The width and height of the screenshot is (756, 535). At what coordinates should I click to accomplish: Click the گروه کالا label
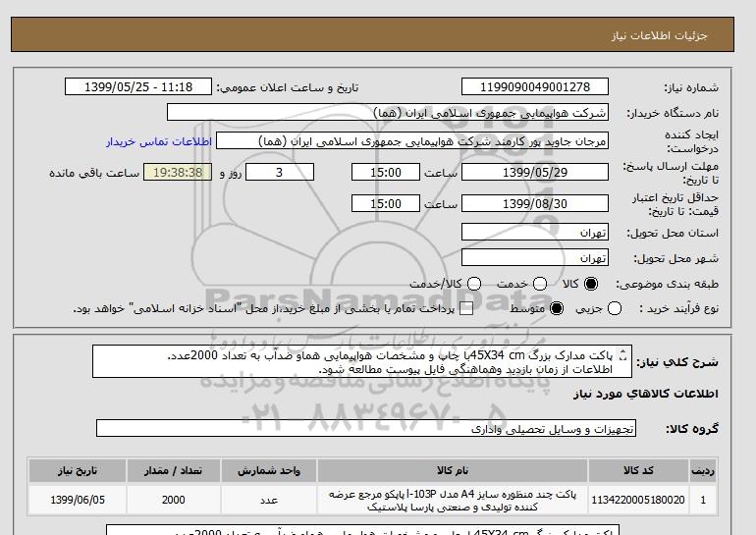(x=692, y=428)
